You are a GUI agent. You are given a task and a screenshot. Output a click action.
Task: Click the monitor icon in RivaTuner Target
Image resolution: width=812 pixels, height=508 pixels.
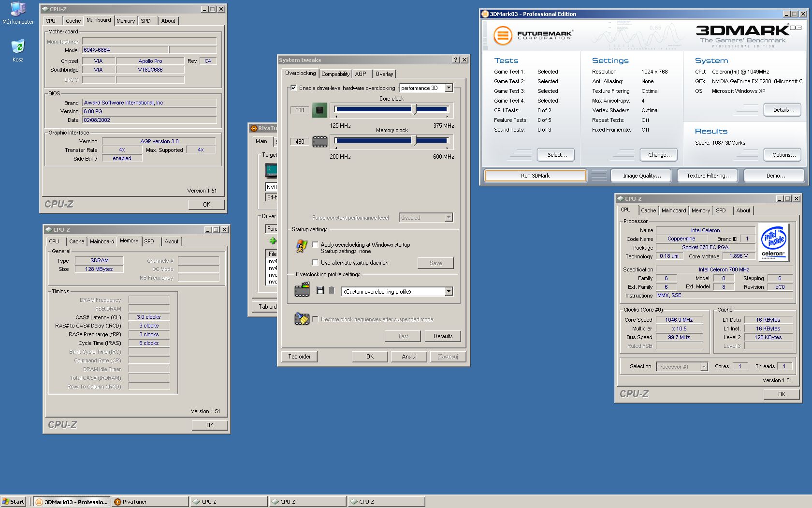[271, 171]
